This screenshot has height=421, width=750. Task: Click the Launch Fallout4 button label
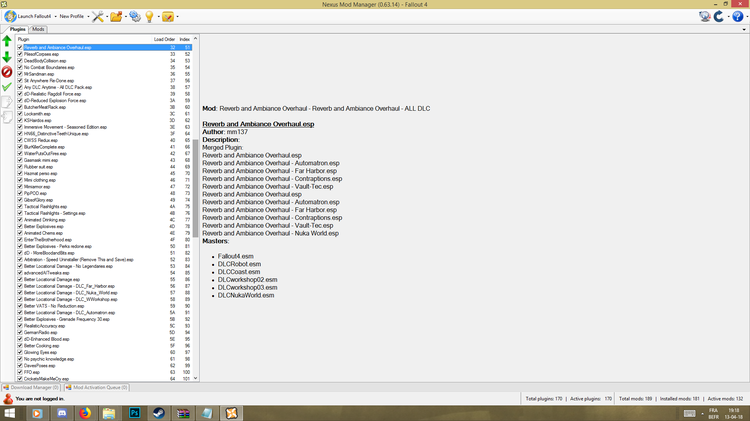click(34, 16)
